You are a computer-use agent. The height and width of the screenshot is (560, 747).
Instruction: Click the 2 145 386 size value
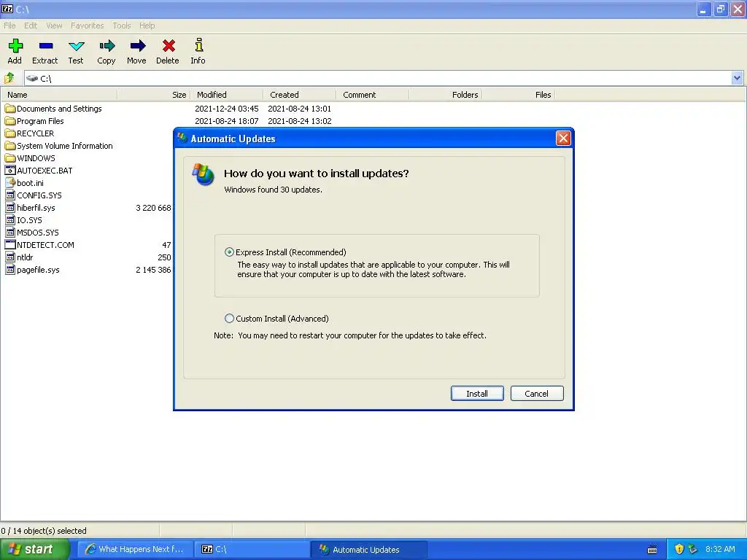[x=153, y=270]
